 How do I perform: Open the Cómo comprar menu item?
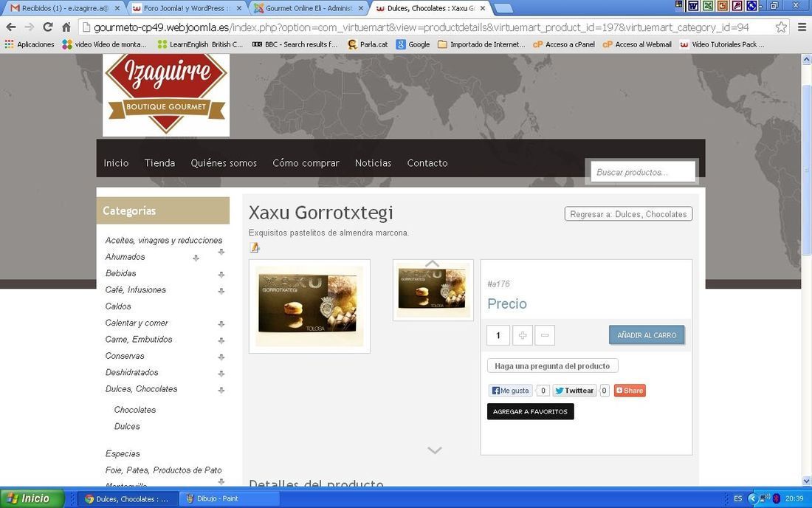tap(306, 163)
